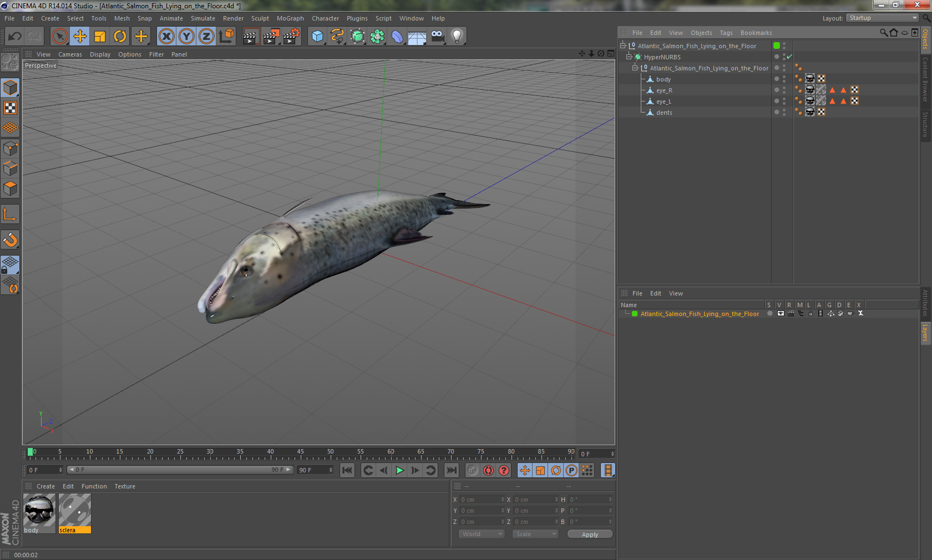Toggle HyperNURBS enable checkmark
Screen dimensions: 932x560
click(789, 57)
